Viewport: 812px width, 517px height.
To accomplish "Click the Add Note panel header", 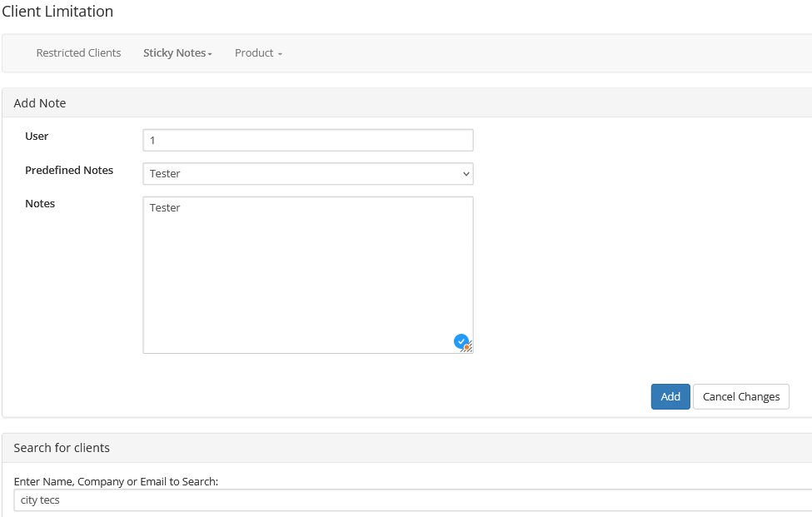I will (x=407, y=103).
